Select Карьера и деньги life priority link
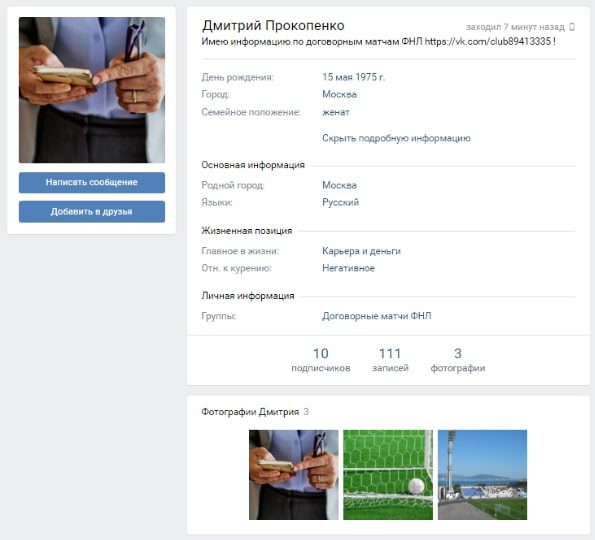 [x=361, y=251]
